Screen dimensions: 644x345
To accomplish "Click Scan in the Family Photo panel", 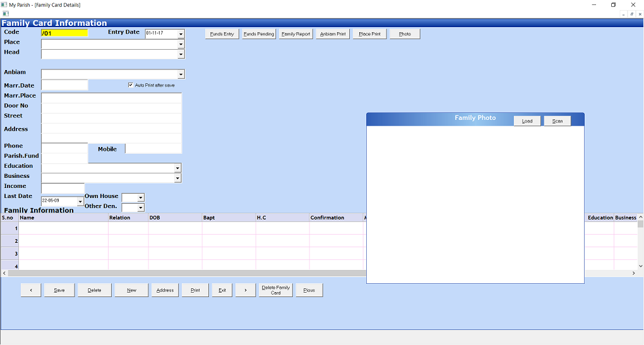I will point(557,121).
